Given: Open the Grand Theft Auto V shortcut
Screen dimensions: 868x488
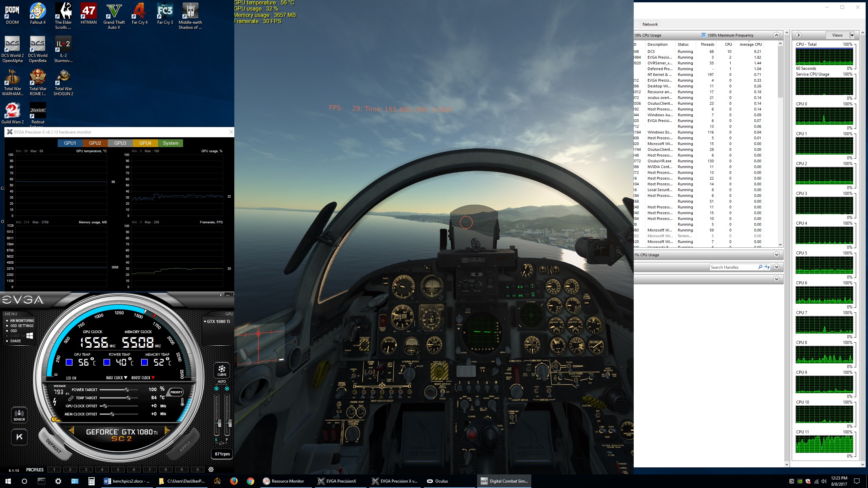Looking at the screenshot, I should [x=114, y=16].
